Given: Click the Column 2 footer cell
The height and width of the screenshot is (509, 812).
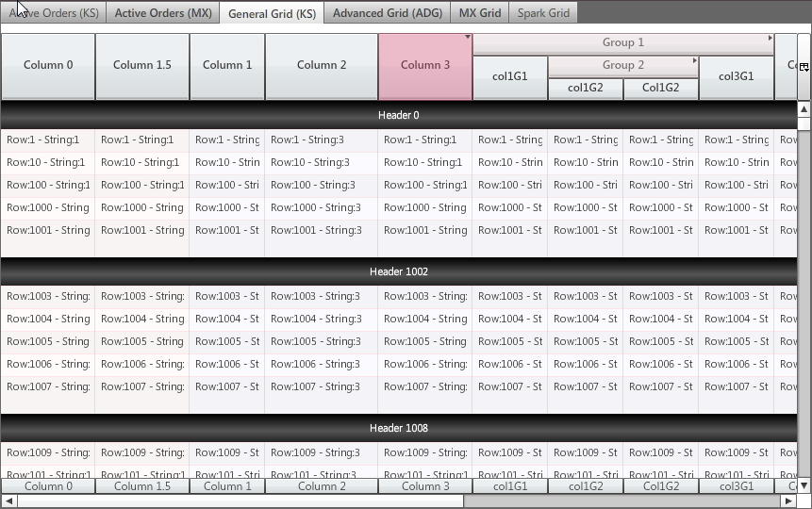Looking at the screenshot, I should (x=322, y=486).
